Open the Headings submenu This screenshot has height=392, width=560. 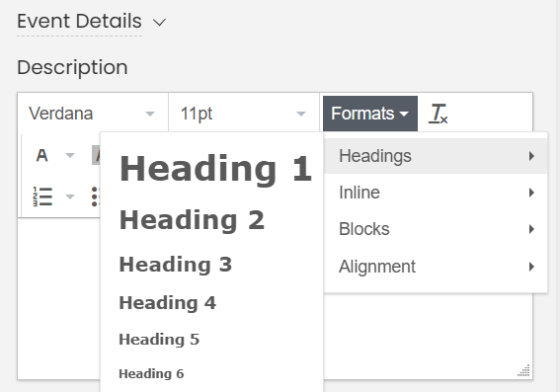[x=436, y=156]
